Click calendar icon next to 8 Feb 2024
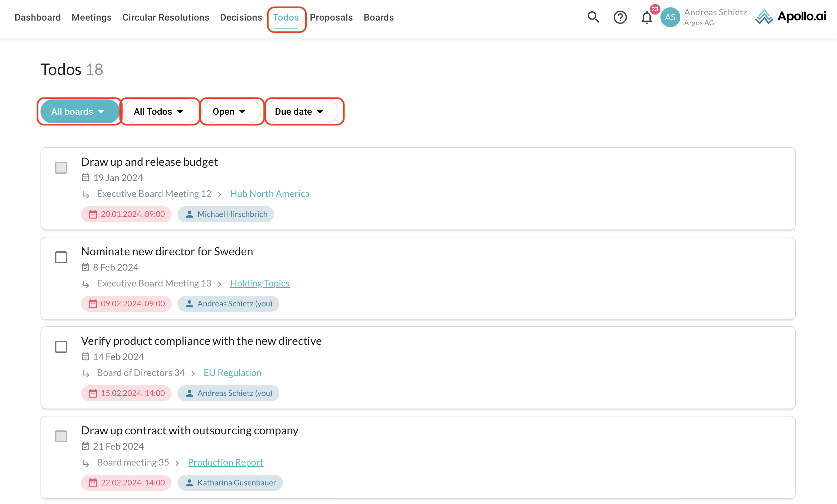Viewport: 837px width, 504px height. (86, 267)
